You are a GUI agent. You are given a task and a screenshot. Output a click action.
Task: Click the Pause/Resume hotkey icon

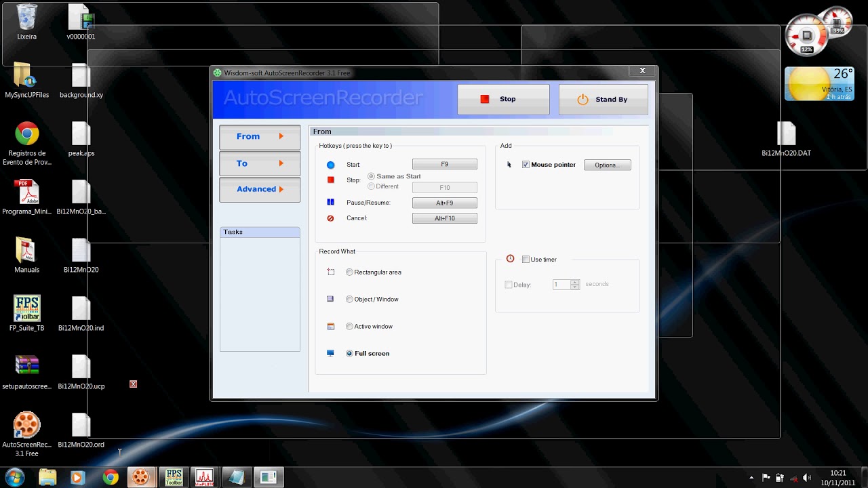(331, 202)
